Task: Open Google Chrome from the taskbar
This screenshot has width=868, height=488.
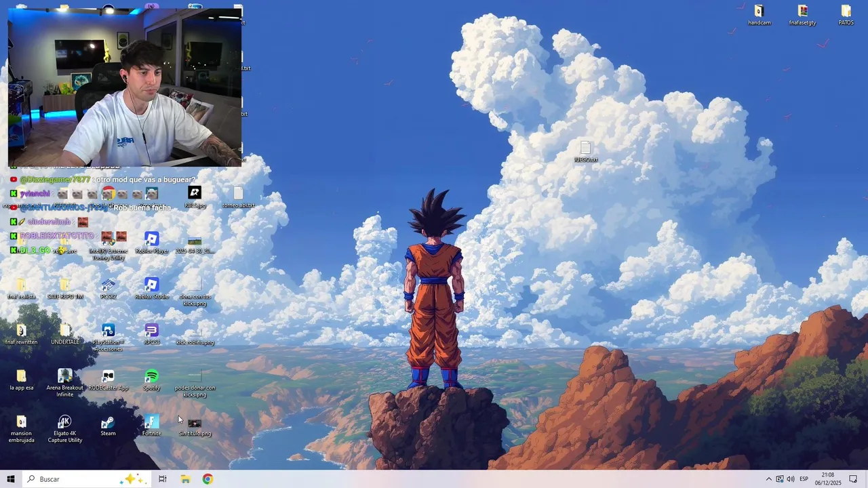Action: tap(208, 479)
